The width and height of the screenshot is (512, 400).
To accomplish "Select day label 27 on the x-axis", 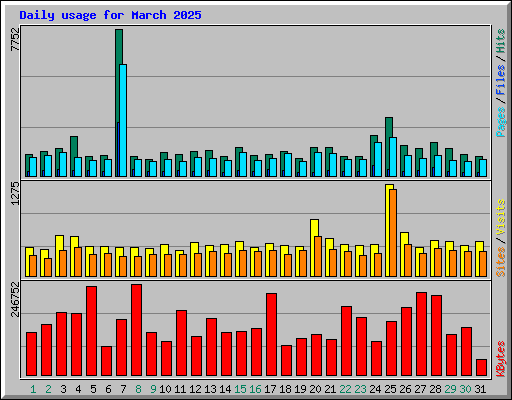I will [420, 389].
